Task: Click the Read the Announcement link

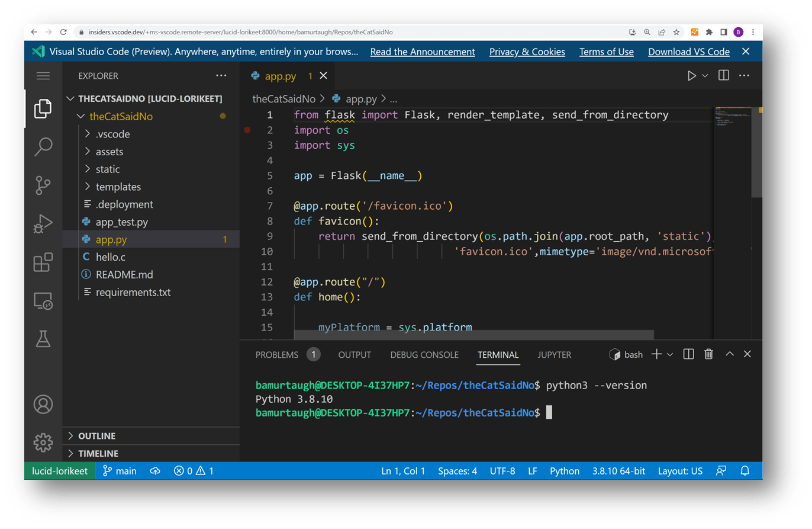Action: 423,52
